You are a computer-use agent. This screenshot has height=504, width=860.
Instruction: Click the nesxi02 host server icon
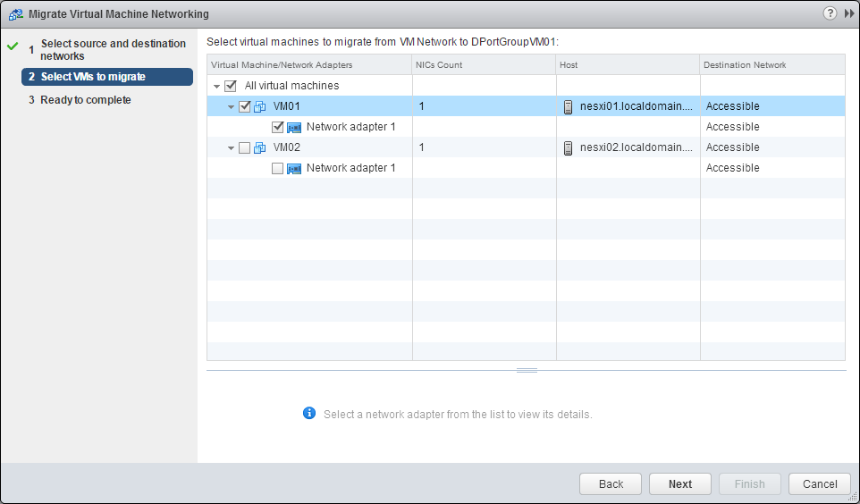[x=568, y=147]
